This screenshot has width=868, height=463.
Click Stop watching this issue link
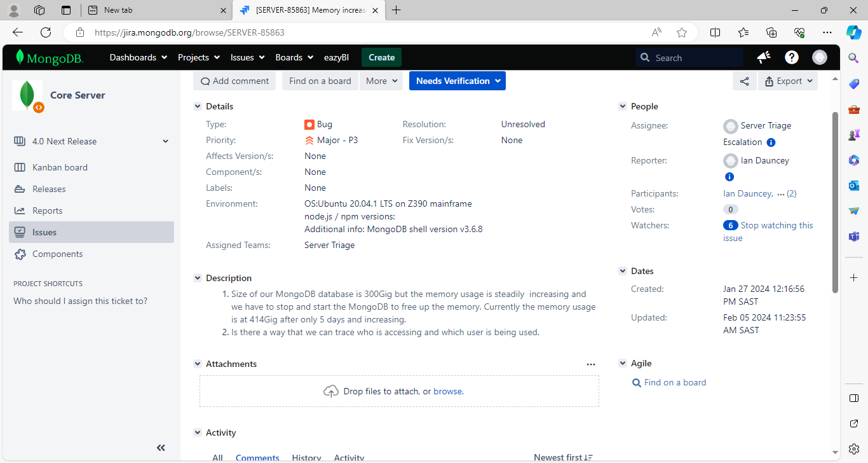(x=776, y=226)
